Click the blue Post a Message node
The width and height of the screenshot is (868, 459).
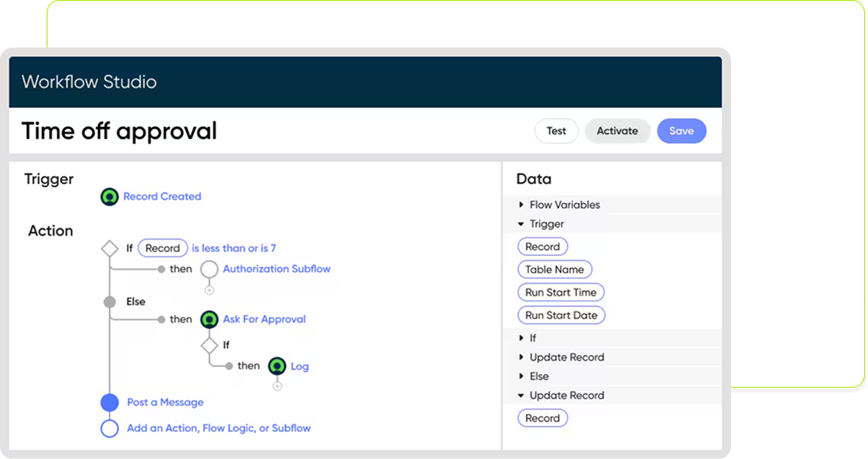point(109,403)
